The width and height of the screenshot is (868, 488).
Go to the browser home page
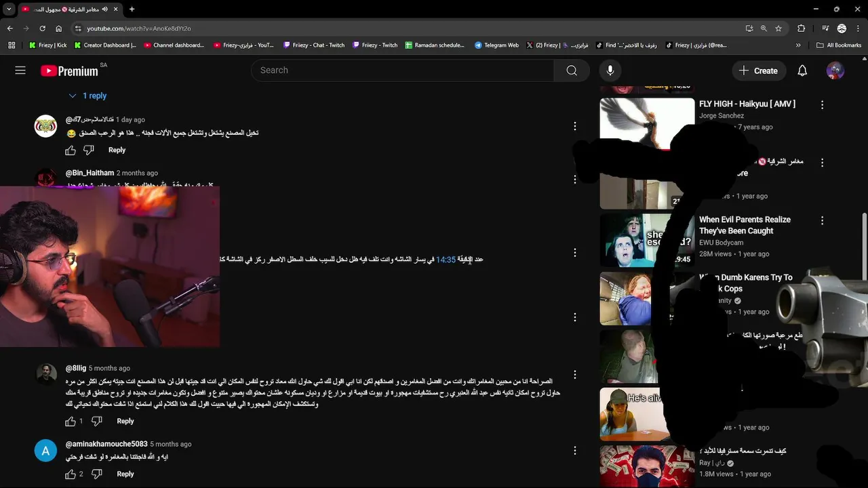pos(58,28)
